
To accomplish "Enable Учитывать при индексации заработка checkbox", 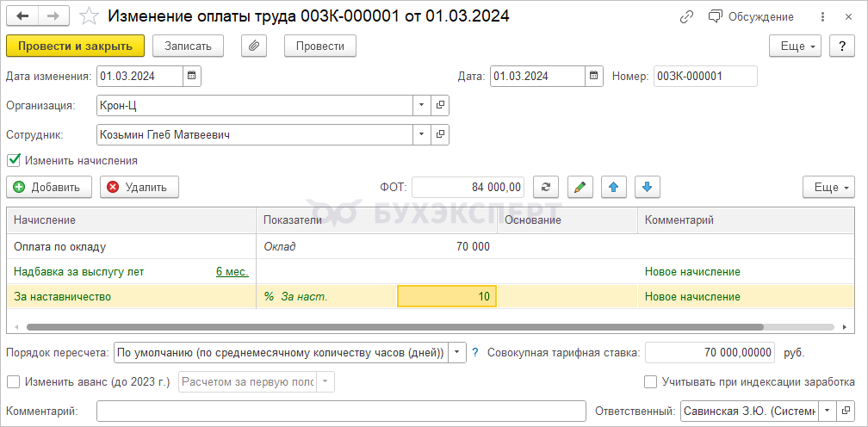I will click(x=651, y=381).
